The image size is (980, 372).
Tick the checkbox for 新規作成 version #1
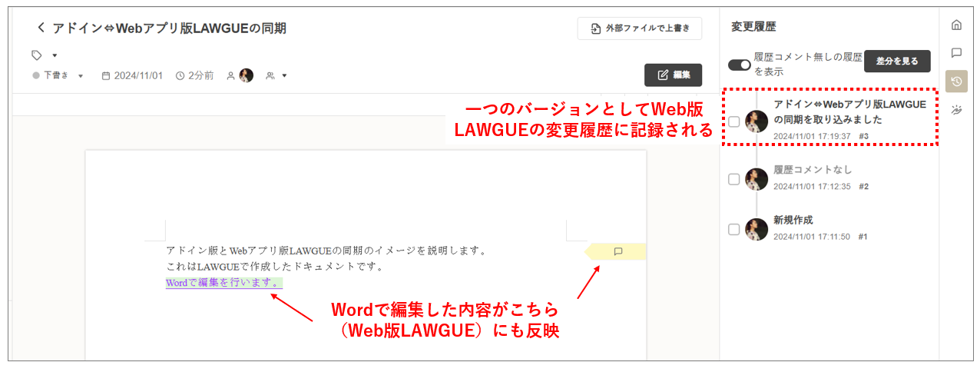[734, 229]
